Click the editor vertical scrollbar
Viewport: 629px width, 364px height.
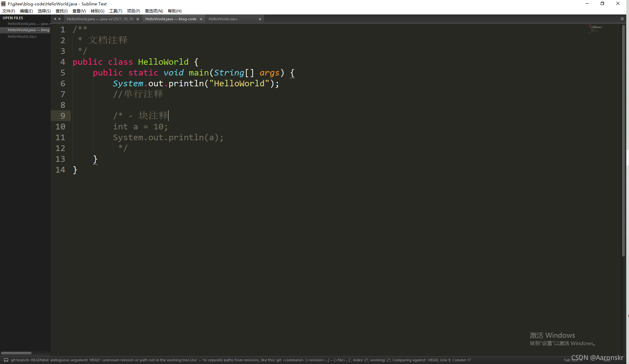click(x=624, y=140)
